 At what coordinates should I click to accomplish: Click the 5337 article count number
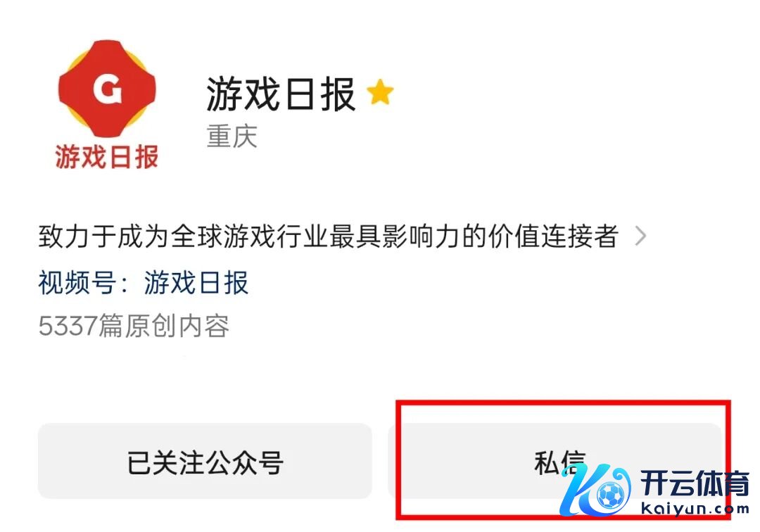(x=68, y=326)
